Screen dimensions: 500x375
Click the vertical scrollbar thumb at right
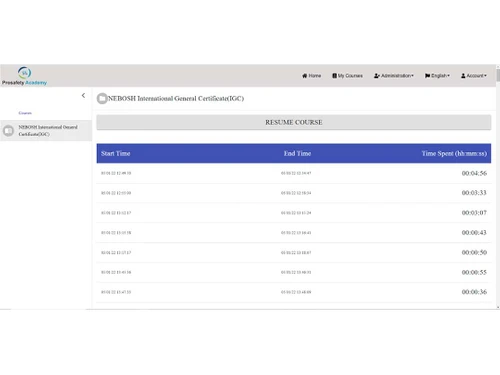498,75
